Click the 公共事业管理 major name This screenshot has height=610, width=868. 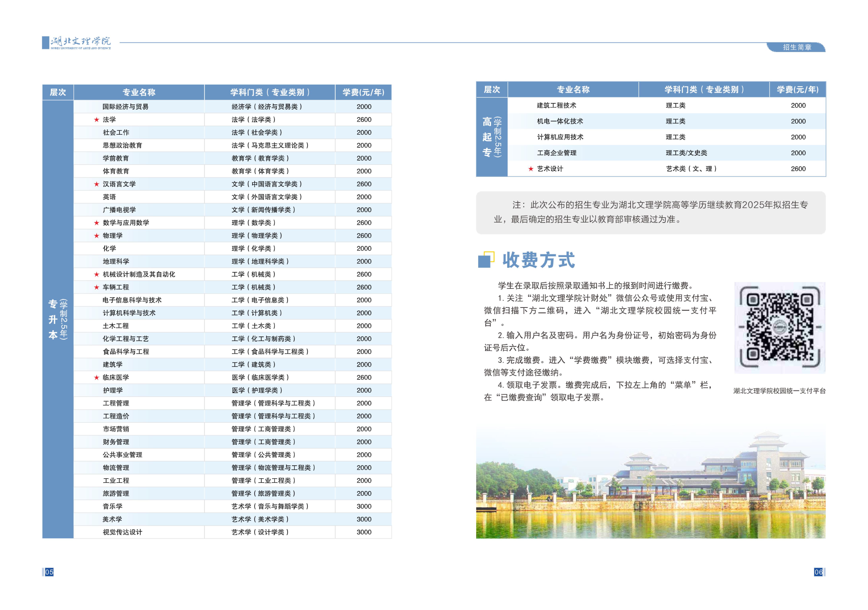coord(123,454)
